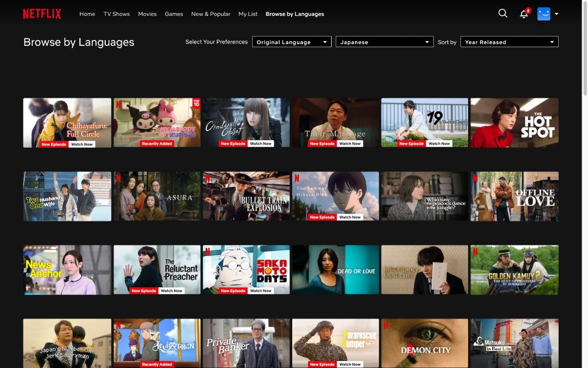
Task: Click Watch Now on Pararescue Jumper
Action: 350,364
